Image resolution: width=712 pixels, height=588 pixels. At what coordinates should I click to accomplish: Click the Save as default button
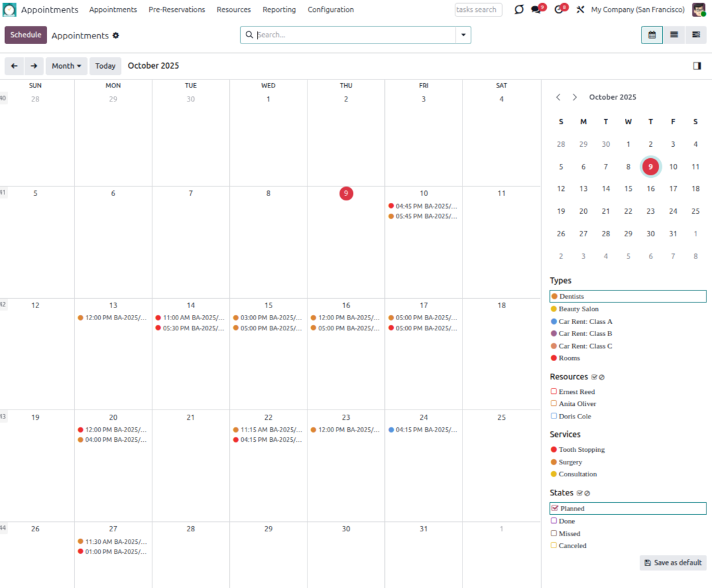coord(673,563)
